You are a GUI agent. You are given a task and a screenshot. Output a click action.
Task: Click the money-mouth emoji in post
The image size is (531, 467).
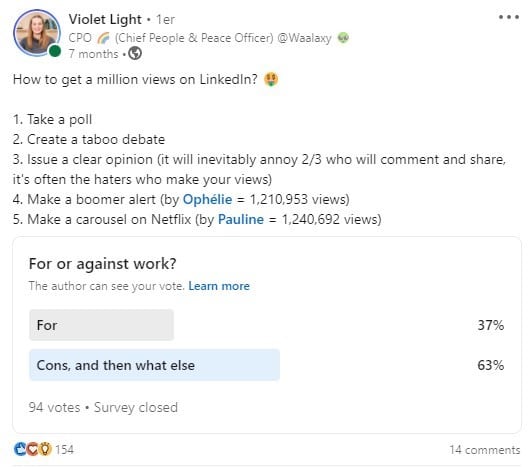point(271,80)
